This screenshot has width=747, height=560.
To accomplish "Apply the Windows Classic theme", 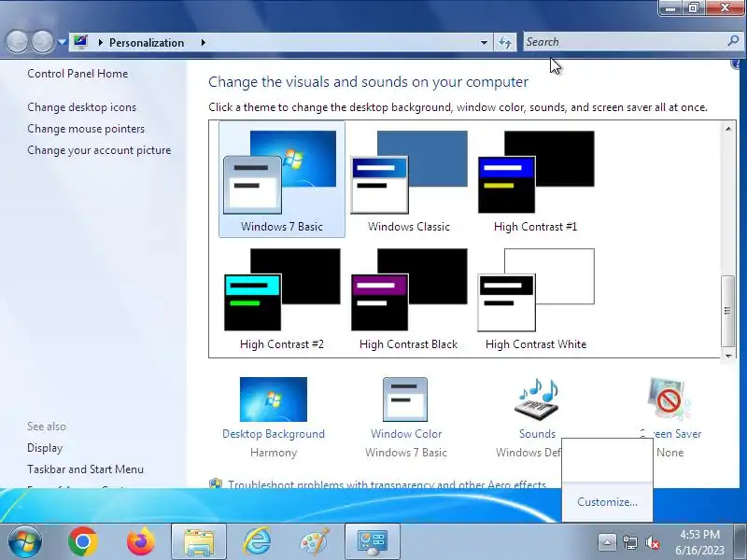I will pos(409,179).
